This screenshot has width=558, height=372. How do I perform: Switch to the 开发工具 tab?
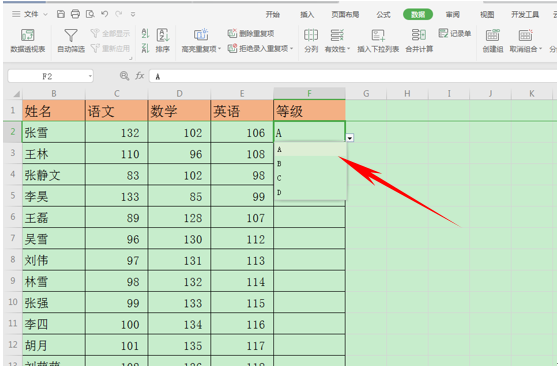pos(525,15)
